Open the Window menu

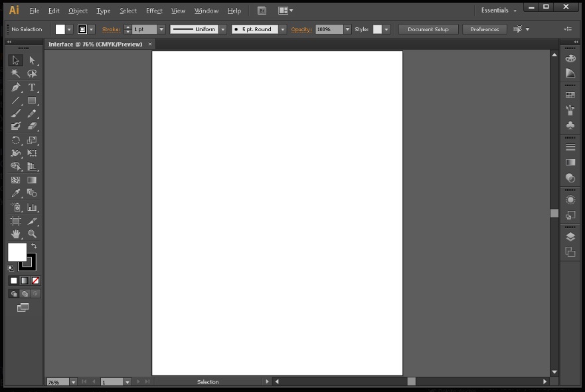[x=206, y=11]
